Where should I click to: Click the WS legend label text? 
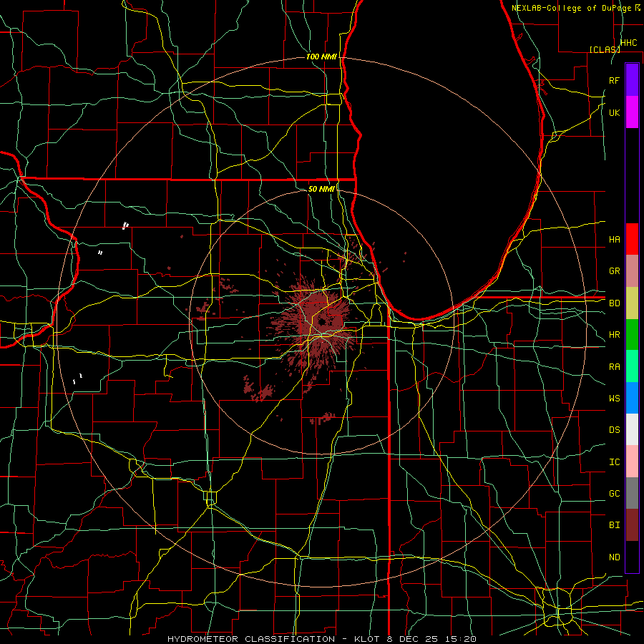(x=614, y=399)
